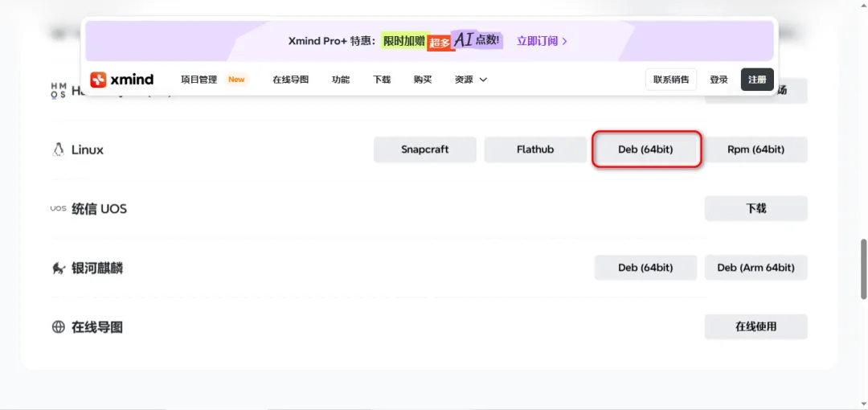The height and width of the screenshot is (410, 868).
Task: Download 银河麒麟 Deb (Arm 64bit) package
Action: tap(755, 268)
